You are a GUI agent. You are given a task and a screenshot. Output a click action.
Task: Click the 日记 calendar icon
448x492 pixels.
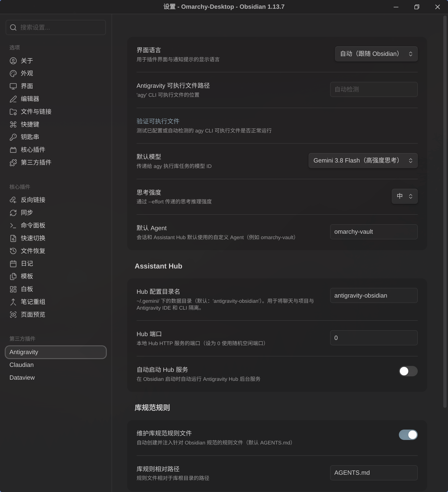(x=13, y=264)
